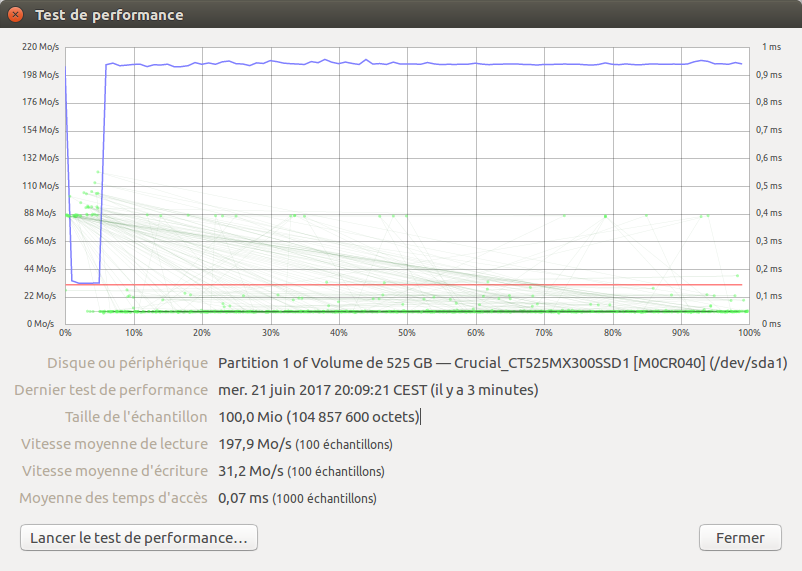Click the Vitesse moyenne de lecture label
The image size is (802, 571).
point(115,444)
